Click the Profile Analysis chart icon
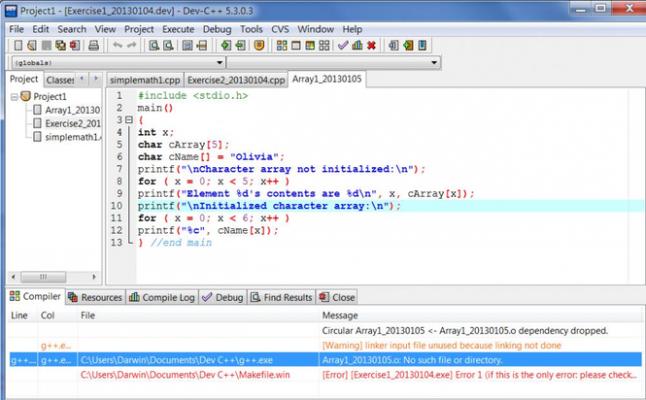This screenshot has height=400, width=646. click(357, 45)
